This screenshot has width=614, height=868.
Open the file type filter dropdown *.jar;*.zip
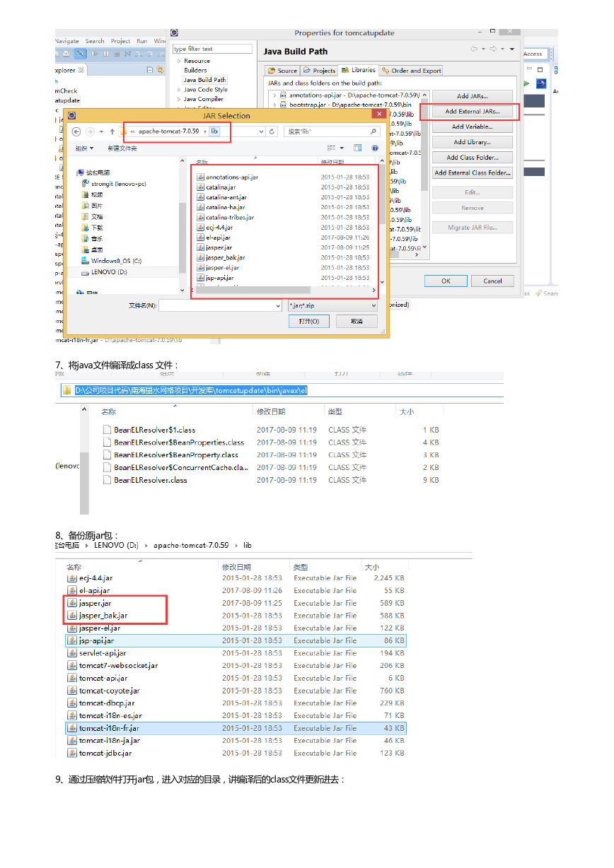click(332, 305)
